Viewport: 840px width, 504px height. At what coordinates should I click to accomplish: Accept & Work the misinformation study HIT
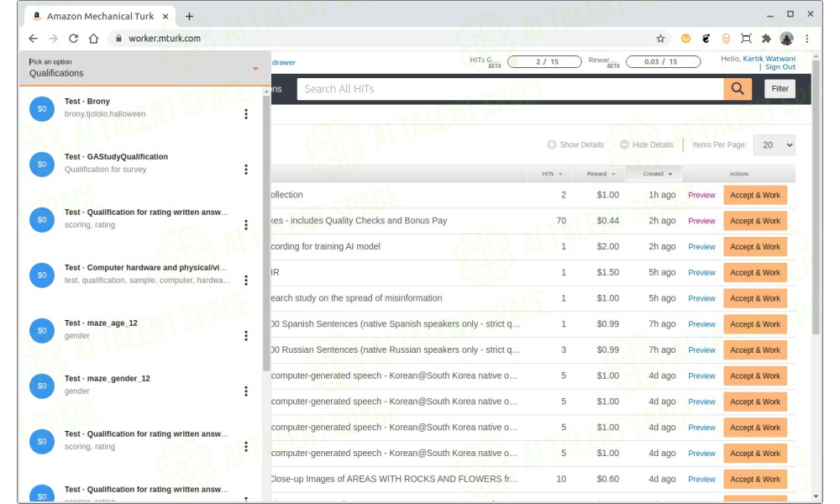tap(755, 298)
